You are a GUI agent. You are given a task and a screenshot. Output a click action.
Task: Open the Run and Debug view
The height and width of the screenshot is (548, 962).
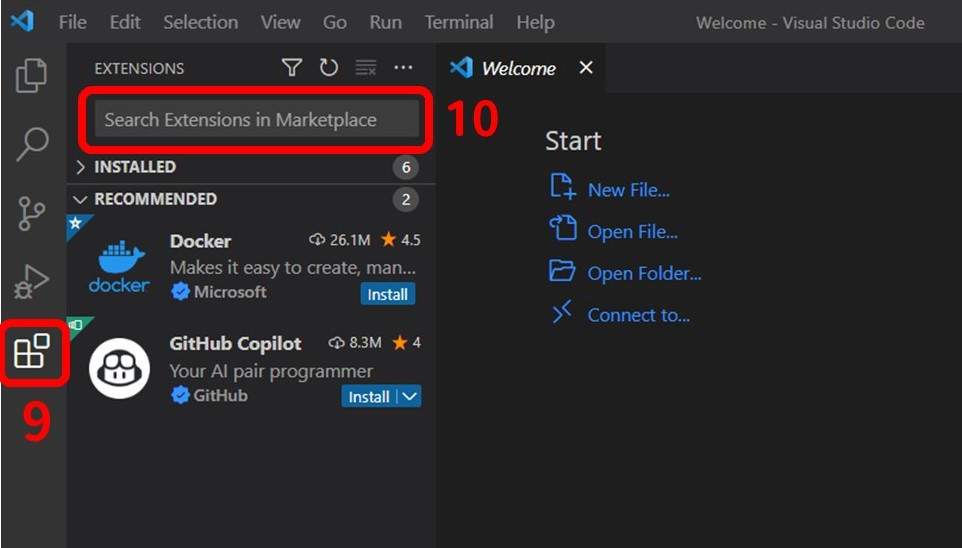point(31,282)
